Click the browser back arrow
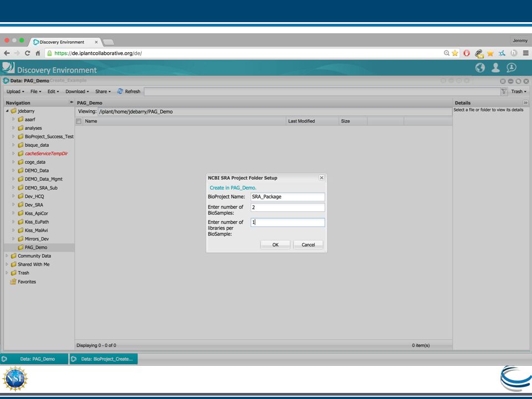Viewport: 532px width, 399px height. [x=7, y=53]
